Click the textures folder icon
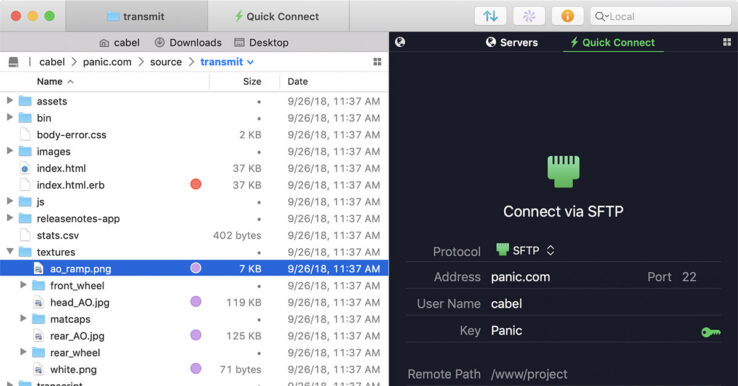Image resolution: width=738 pixels, height=386 pixels. point(25,252)
